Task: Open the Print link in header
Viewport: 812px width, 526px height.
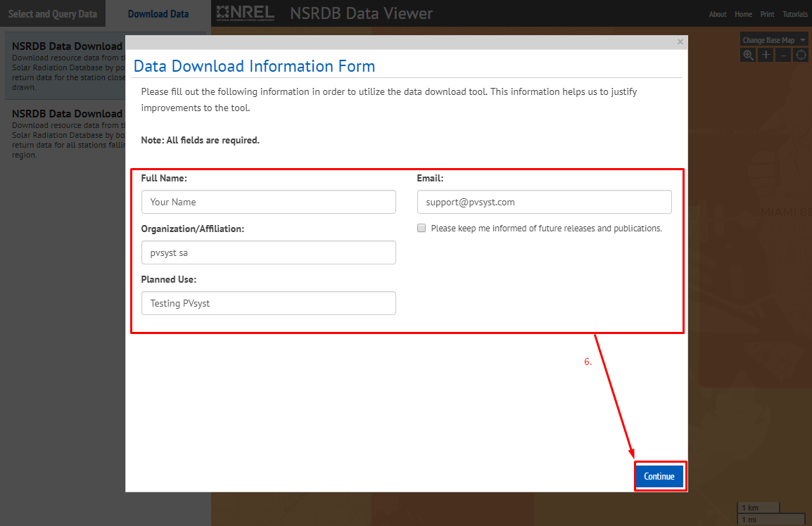Action: click(767, 15)
